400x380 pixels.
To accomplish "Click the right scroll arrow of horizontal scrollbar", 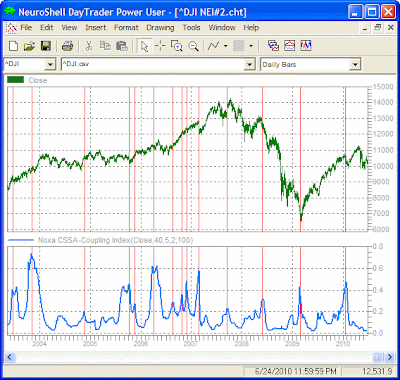I will pos(390,357).
